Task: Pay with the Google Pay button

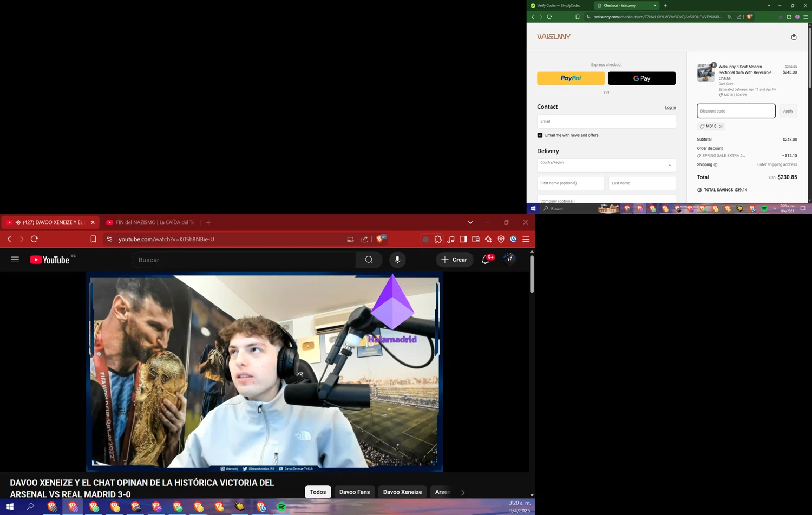Action: [641, 78]
